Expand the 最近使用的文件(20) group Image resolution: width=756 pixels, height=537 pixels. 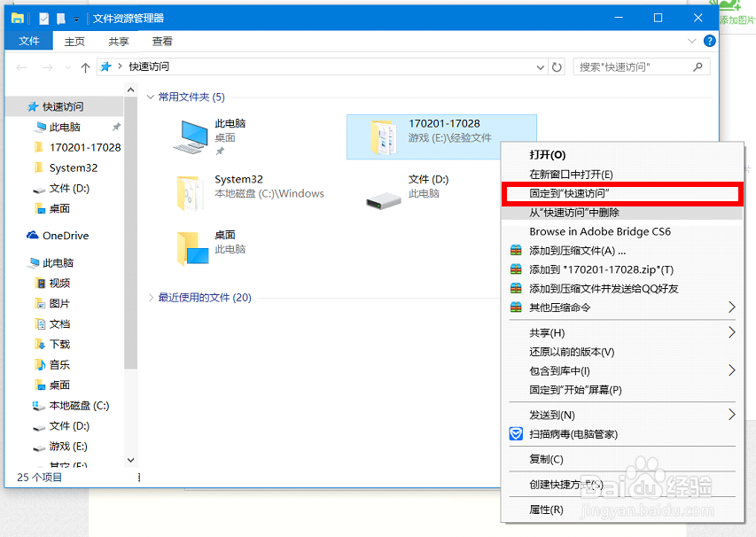(151, 299)
